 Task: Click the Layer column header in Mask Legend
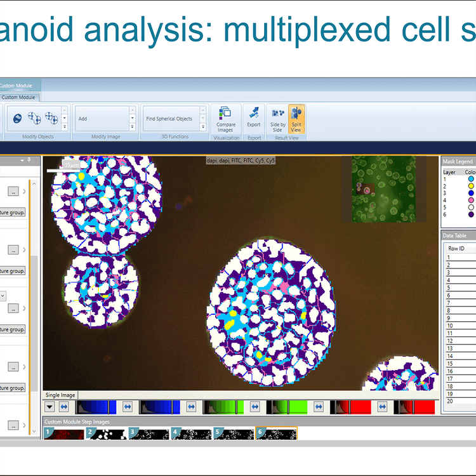point(449,172)
